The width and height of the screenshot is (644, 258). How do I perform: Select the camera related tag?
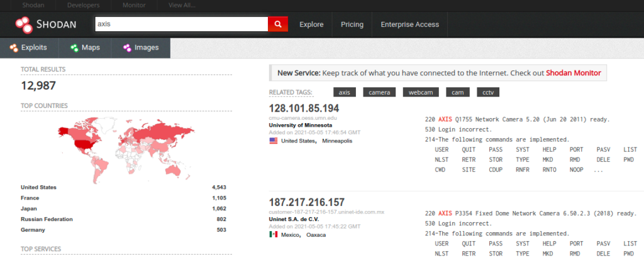coord(379,92)
